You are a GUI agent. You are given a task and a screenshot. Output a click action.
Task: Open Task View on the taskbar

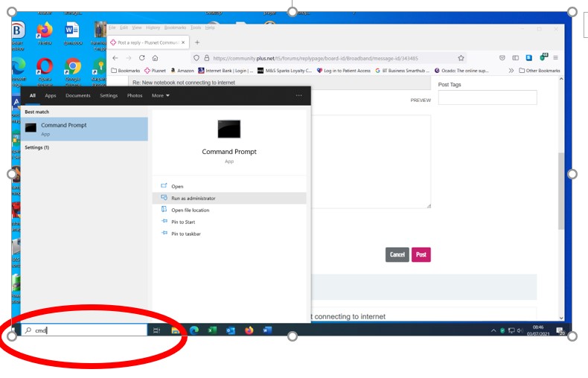click(157, 330)
